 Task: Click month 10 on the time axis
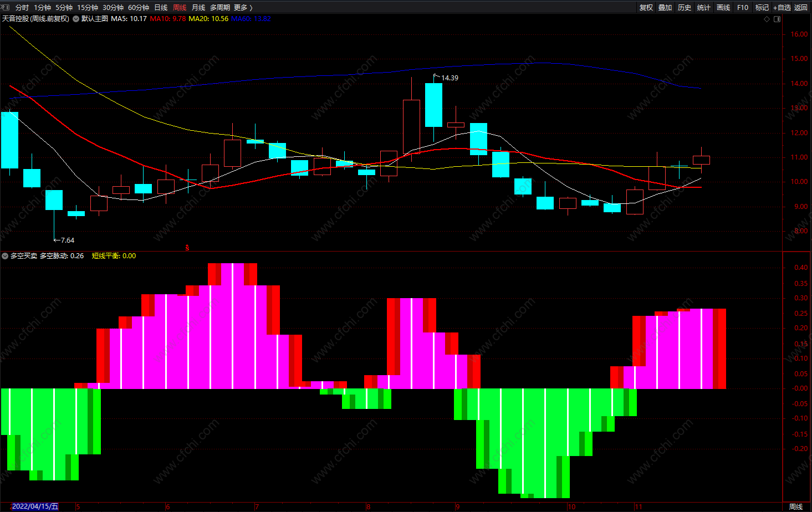(x=571, y=506)
